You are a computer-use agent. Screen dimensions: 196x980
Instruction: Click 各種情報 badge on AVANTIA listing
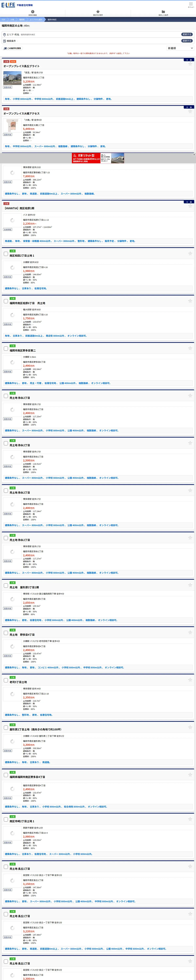(8, 229)
